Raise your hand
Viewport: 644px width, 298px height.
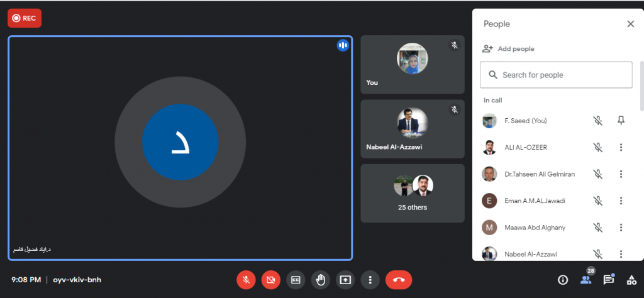point(320,280)
